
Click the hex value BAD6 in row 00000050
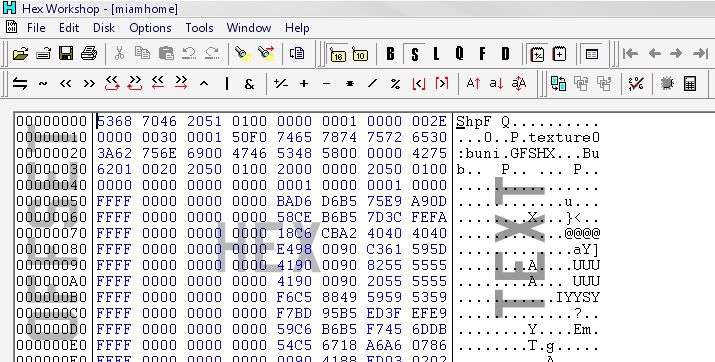coord(294,201)
